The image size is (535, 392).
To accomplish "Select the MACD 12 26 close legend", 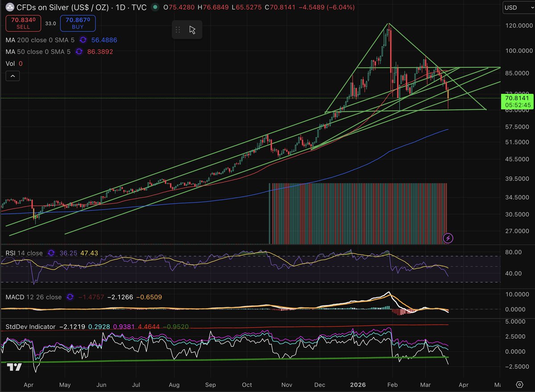I will pos(33,297).
